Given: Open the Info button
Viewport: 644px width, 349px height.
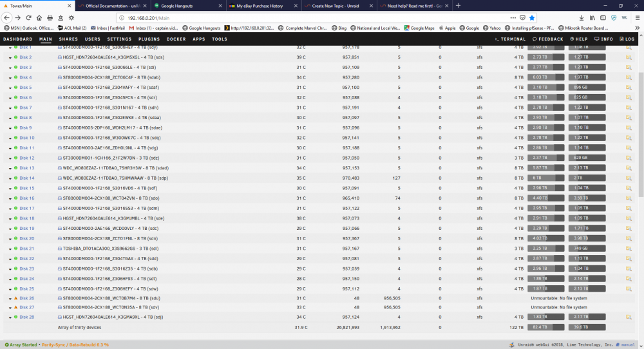Looking at the screenshot, I should click(604, 39).
